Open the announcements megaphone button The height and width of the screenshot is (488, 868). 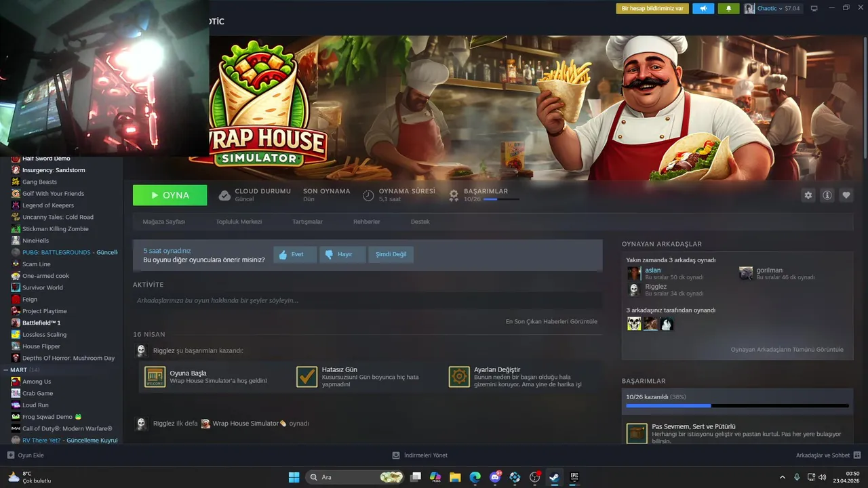tap(703, 9)
